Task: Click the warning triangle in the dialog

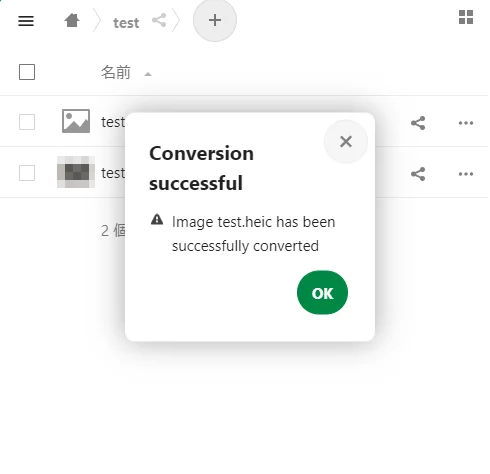Action: (157, 220)
